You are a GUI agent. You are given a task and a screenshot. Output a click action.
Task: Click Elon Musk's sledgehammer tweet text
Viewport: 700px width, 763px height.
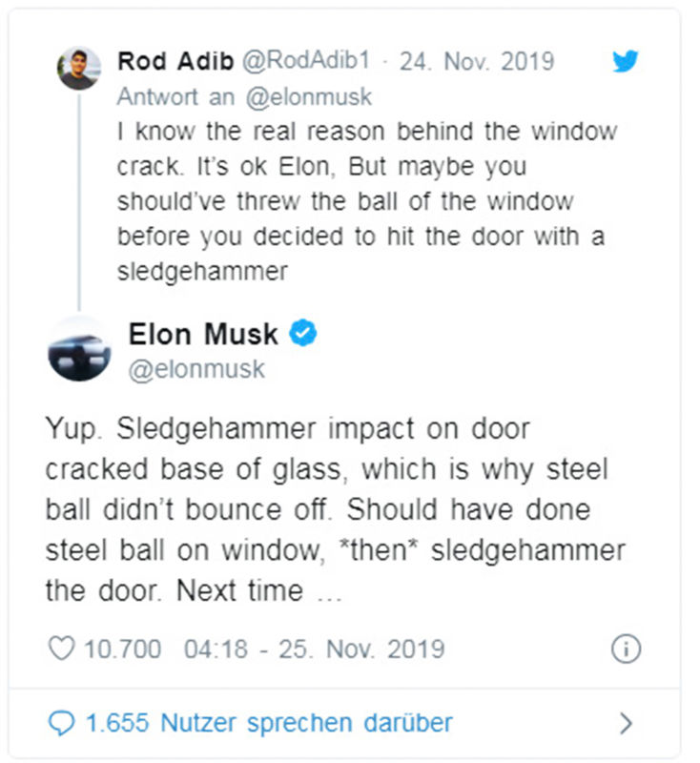click(335, 509)
